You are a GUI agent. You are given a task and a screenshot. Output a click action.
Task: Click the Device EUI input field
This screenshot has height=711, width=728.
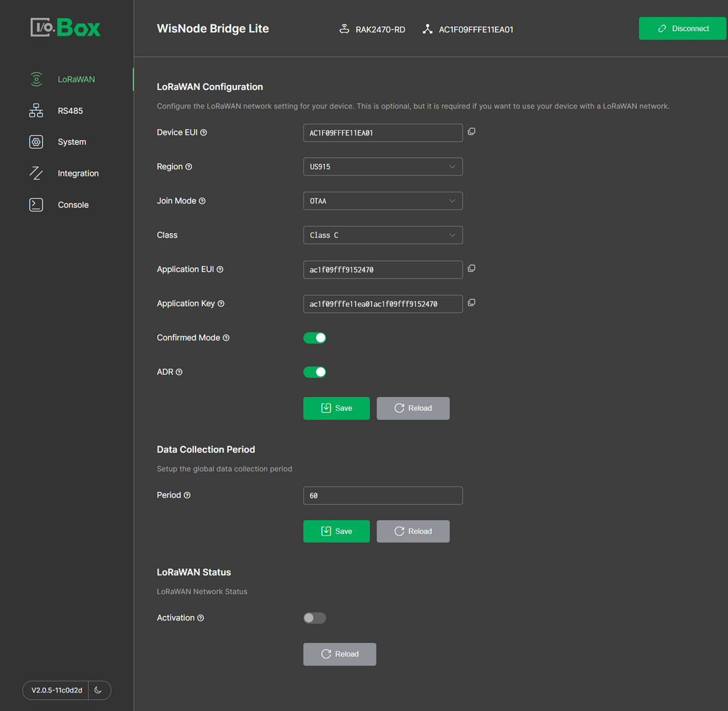coord(383,133)
